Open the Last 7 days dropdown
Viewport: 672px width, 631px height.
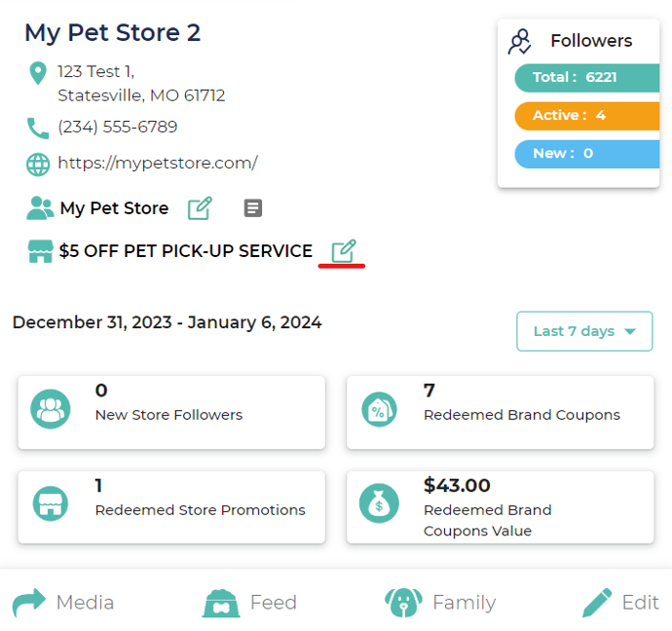point(584,331)
